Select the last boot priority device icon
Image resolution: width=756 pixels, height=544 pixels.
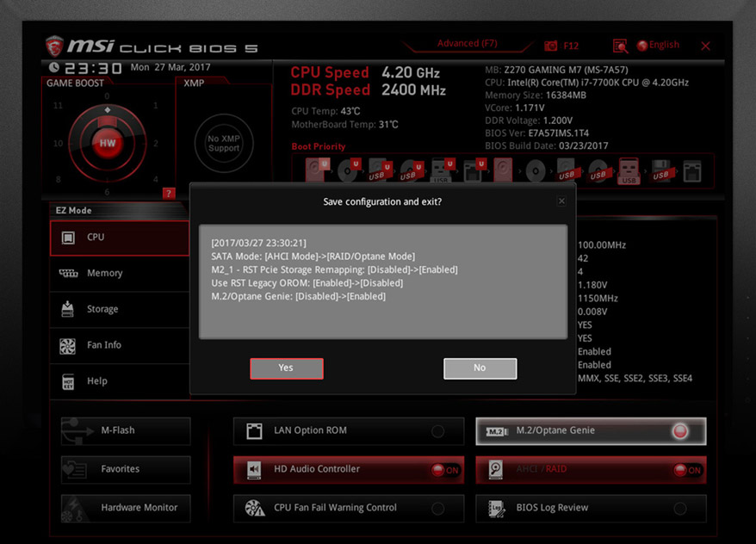tap(691, 170)
